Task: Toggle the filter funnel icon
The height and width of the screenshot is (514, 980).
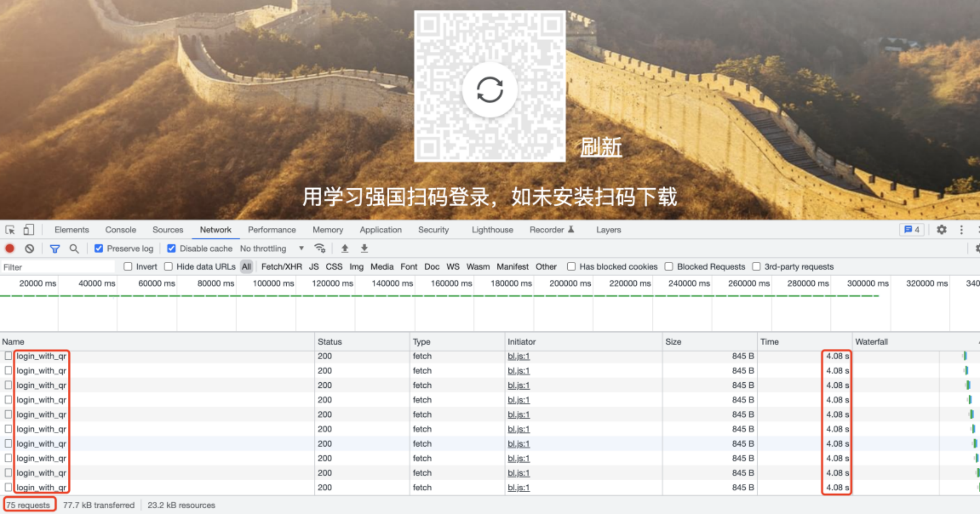Action: pyautogui.click(x=55, y=249)
